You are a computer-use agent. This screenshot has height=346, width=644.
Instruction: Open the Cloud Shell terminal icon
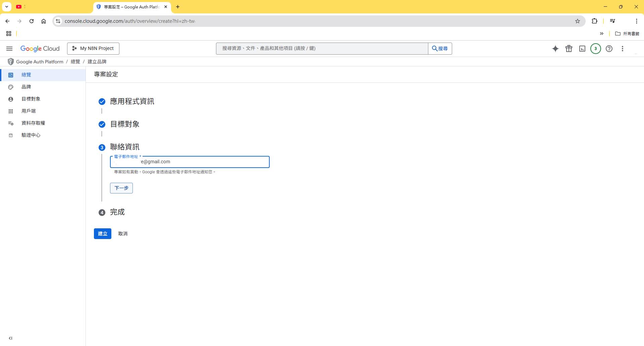pos(582,49)
